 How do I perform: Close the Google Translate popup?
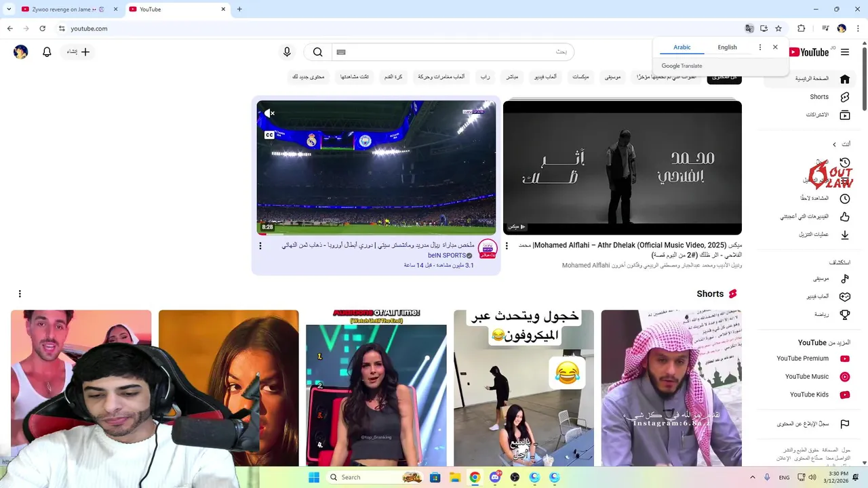click(x=775, y=47)
